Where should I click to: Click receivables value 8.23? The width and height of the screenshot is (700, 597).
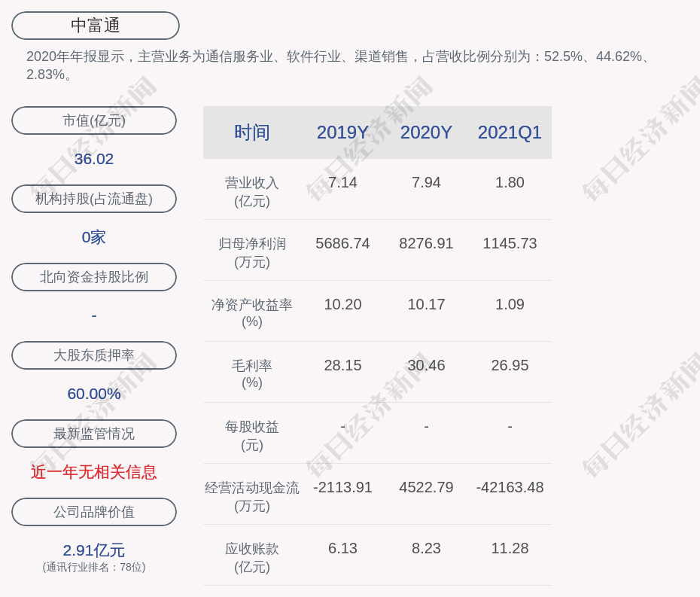[426, 548]
